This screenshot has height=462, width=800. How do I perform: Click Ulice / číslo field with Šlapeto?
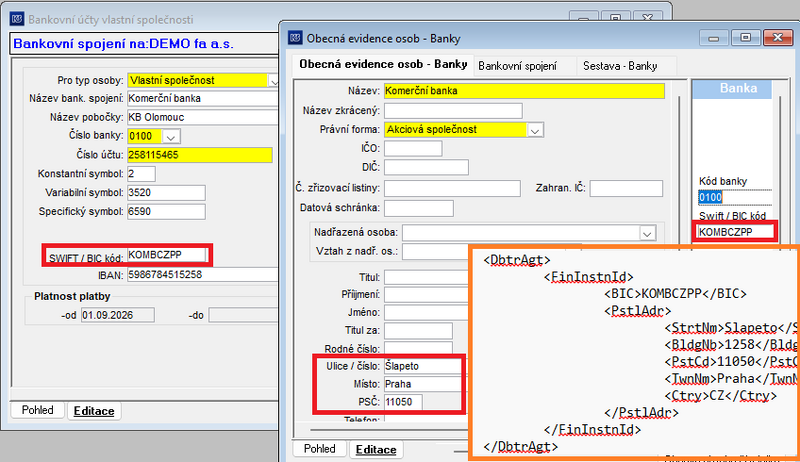422,366
